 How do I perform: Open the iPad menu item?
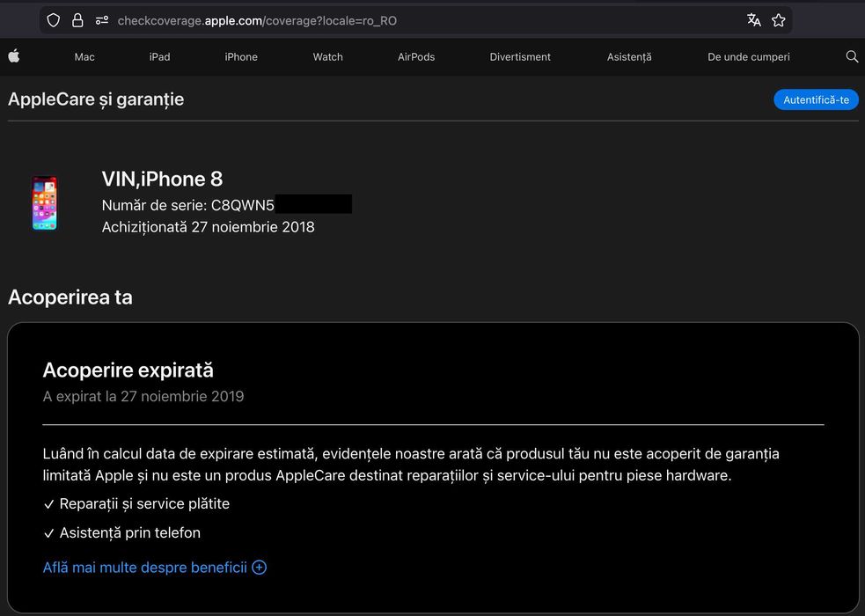click(159, 57)
